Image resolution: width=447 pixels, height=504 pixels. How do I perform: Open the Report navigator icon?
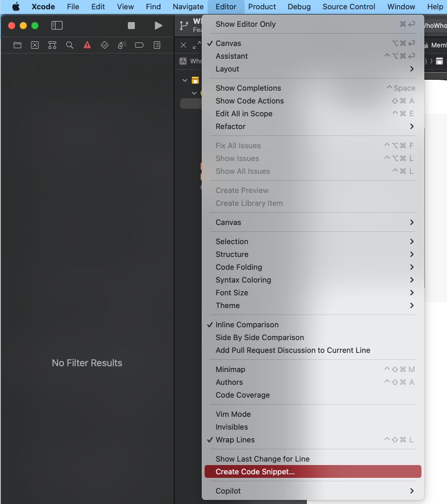pos(157,45)
